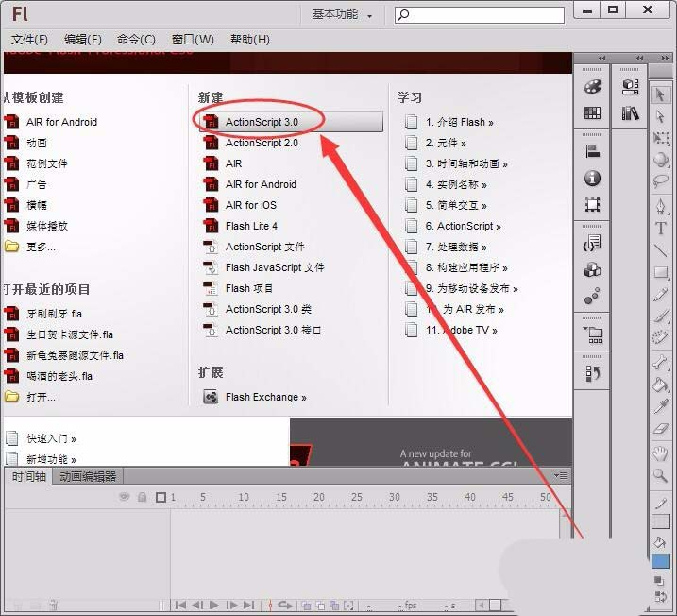The width and height of the screenshot is (677, 616).
Task: Open the Swatches grid panel icon
Action: (592, 113)
